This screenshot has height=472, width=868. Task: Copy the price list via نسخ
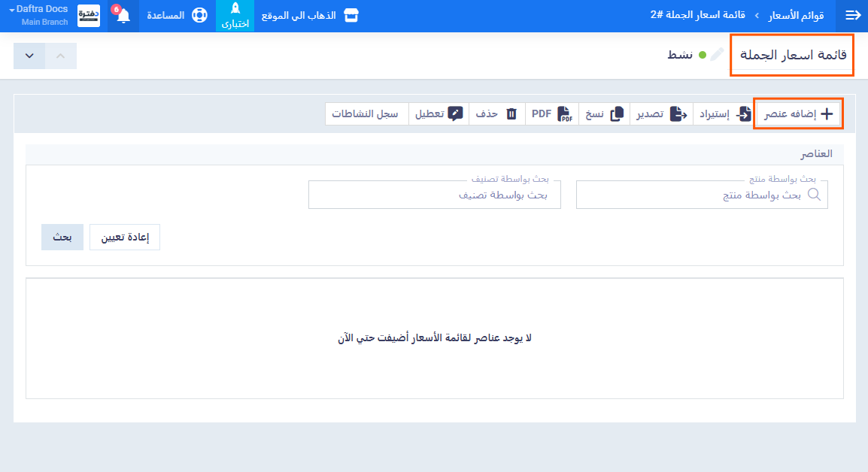605,114
